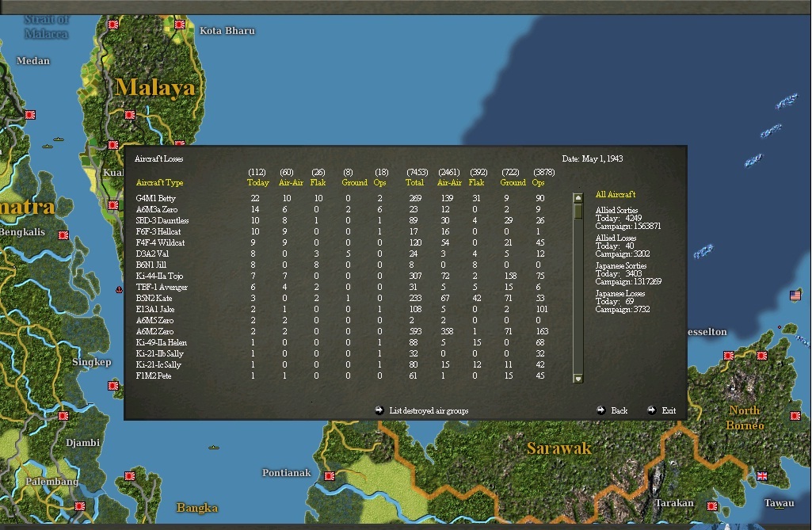The image size is (812, 530).
Task: Select the red anchor marker left of the dialog
Action: point(119,290)
